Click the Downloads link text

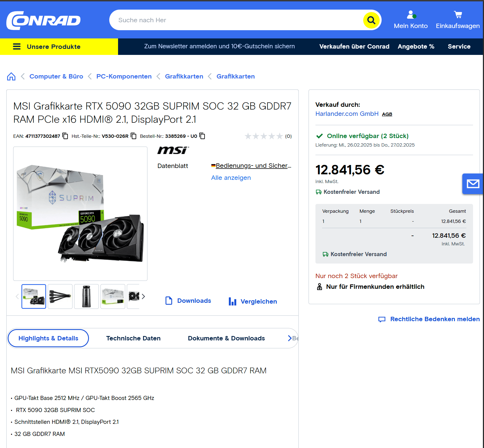click(x=194, y=301)
